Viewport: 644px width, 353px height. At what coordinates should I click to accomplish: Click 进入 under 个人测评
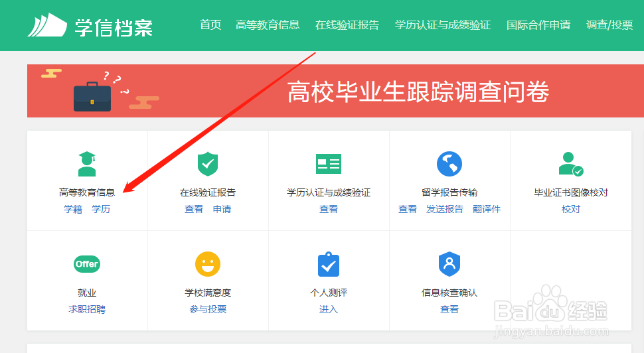(x=329, y=309)
